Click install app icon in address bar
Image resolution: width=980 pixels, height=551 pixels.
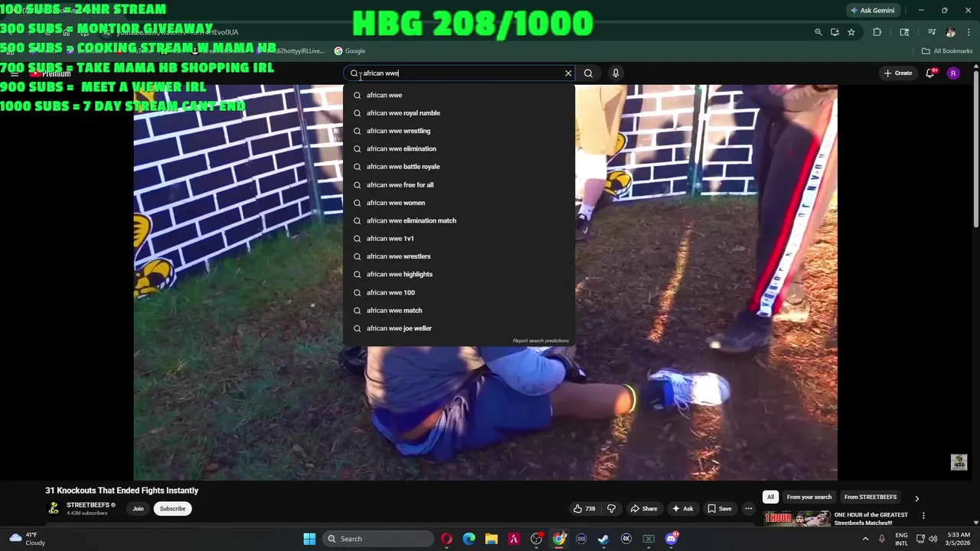pyautogui.click(x=835, y=32)
